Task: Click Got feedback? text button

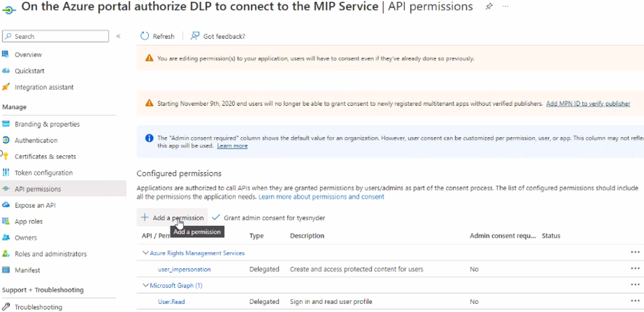Action: click(225, 36)
